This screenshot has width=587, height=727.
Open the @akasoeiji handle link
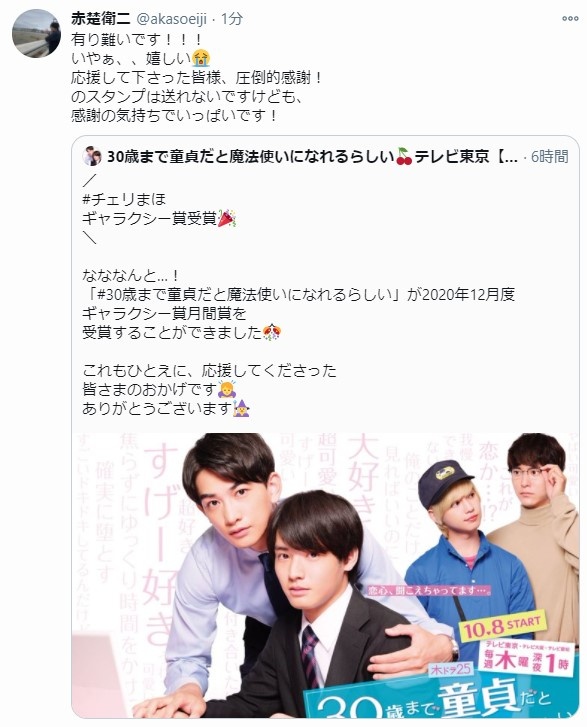tap(172, 19)
